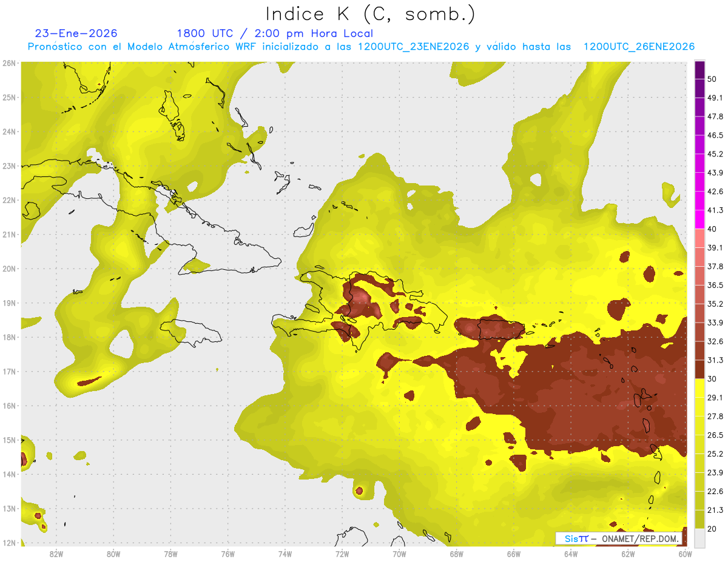Click the Jamaica island outline on map
Image resolution: width=728 pixels, height=562 pixels.
[x=190, y=333]
